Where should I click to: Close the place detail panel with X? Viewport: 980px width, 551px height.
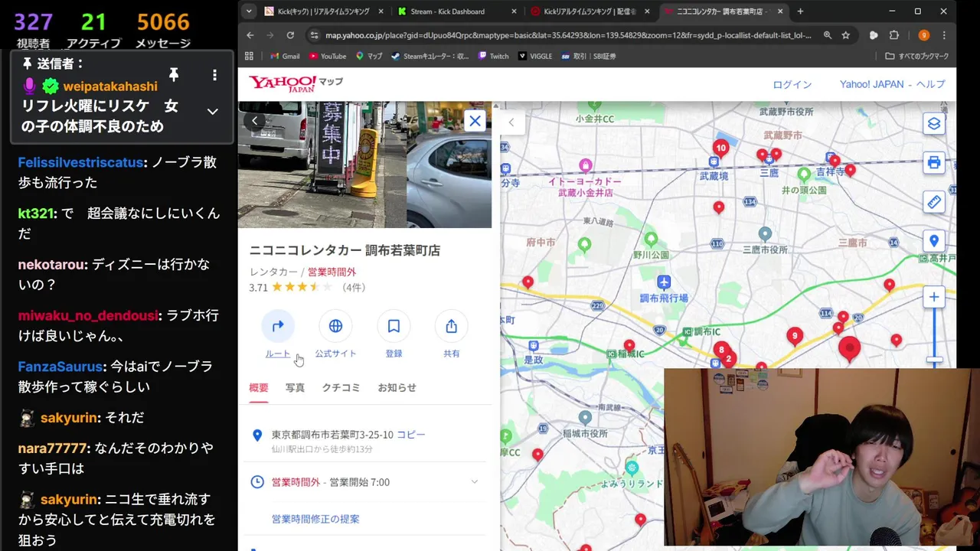coord(475,121)
